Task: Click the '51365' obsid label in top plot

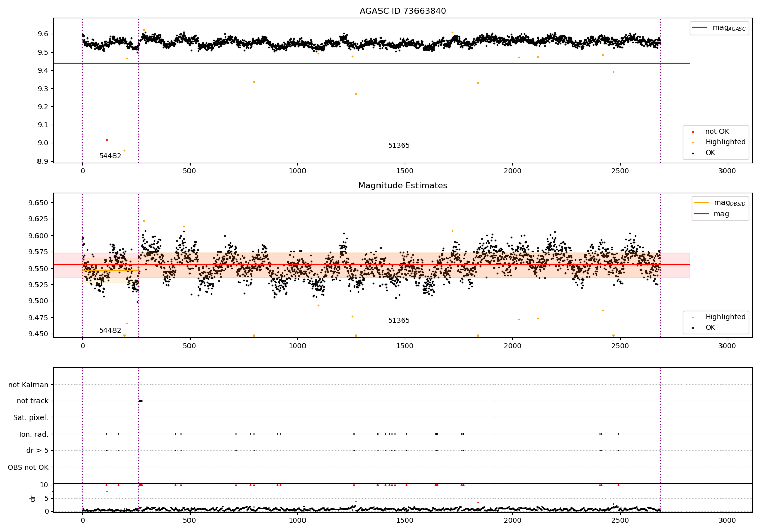Action: (x=399, y=146)
